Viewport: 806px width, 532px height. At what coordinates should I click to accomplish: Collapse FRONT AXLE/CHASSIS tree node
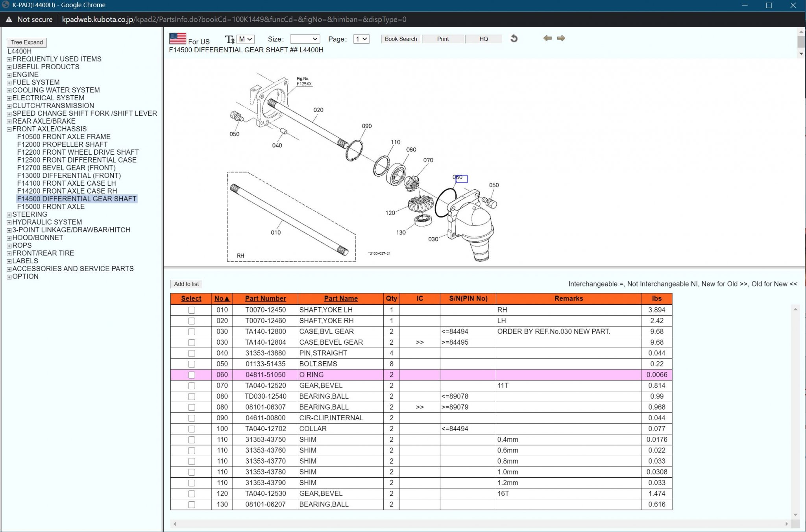[x=9, y=129]
